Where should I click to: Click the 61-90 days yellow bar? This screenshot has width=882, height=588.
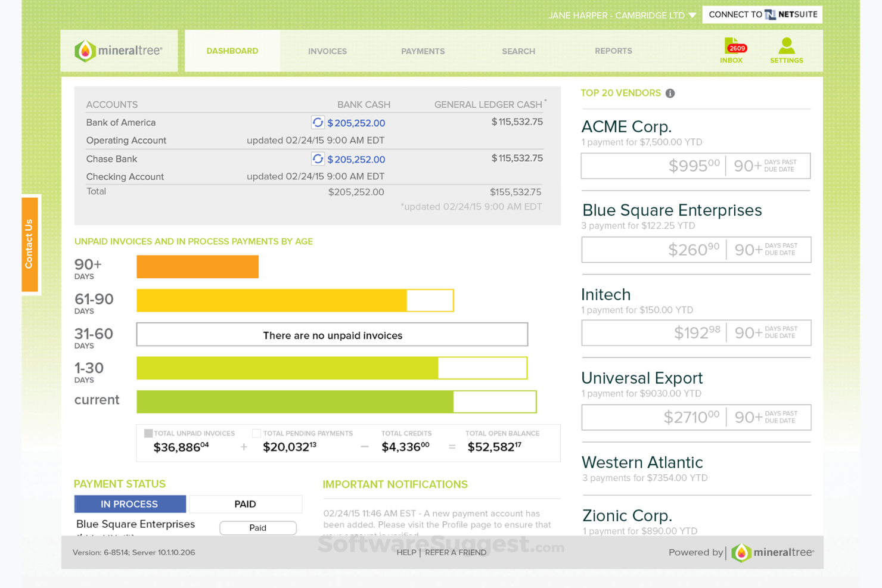pos(295,300)
